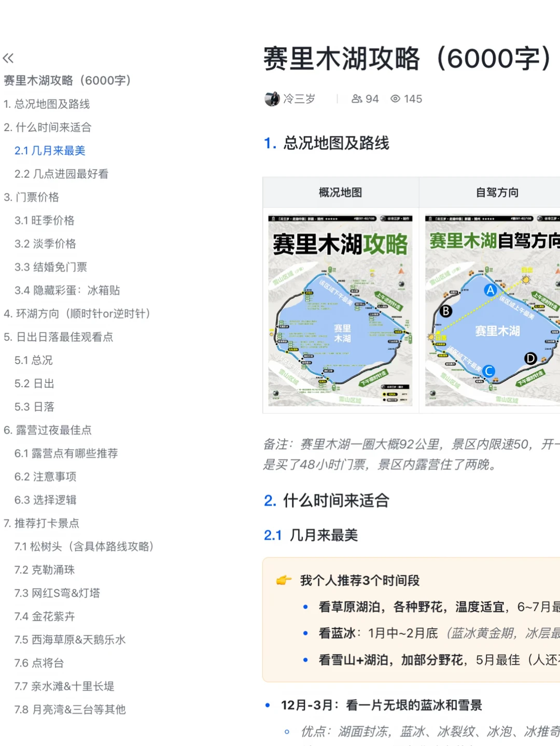Go to 2. 什么时间来适合 in outline
Image resolution: width=560 pixels, height=746 pixels.
point(48,127)
